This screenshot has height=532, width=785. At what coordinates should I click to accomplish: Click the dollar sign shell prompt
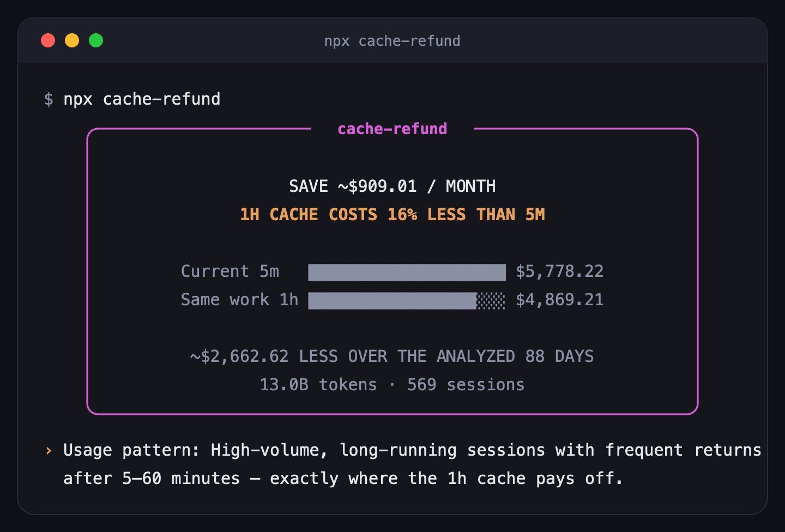[49, 99]
